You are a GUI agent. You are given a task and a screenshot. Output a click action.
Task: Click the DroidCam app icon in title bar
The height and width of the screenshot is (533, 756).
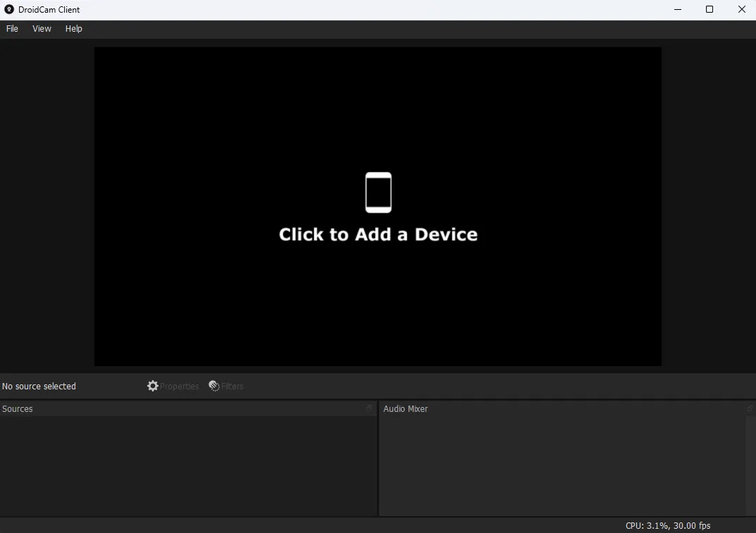[x=8, y=9]
